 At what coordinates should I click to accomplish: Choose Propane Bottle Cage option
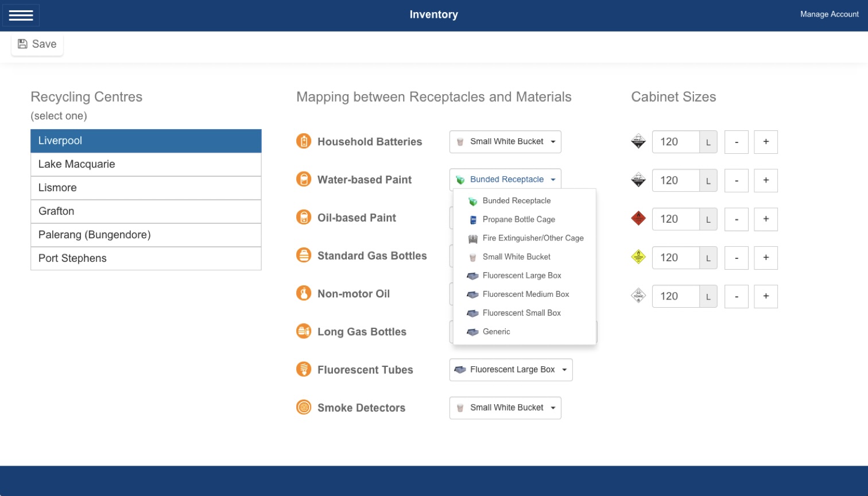coord(525,219)
